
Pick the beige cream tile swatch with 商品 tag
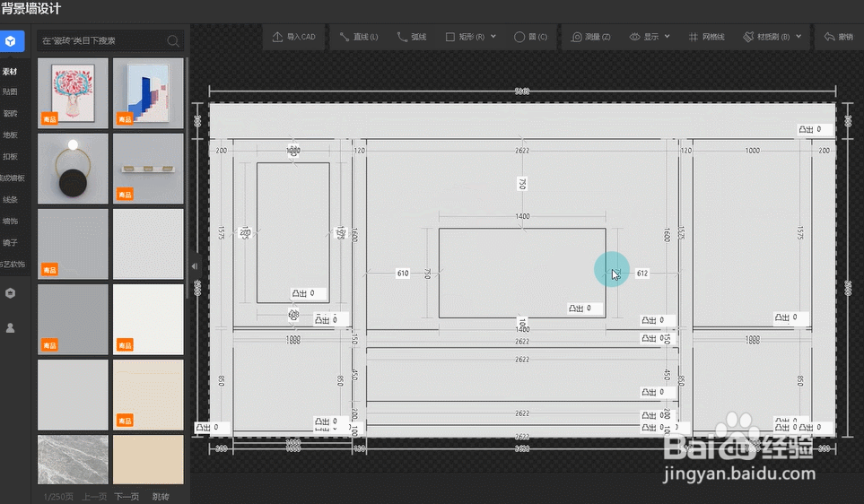148,395
